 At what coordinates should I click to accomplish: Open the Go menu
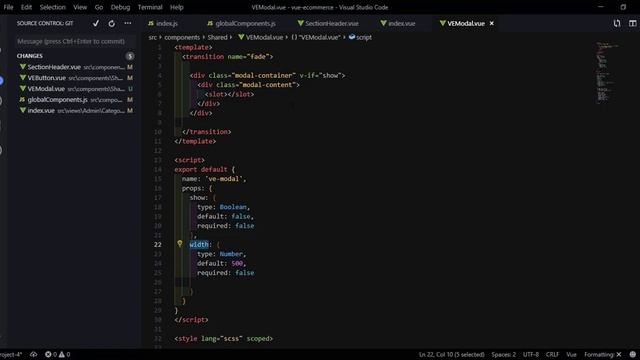pos(99,7)
